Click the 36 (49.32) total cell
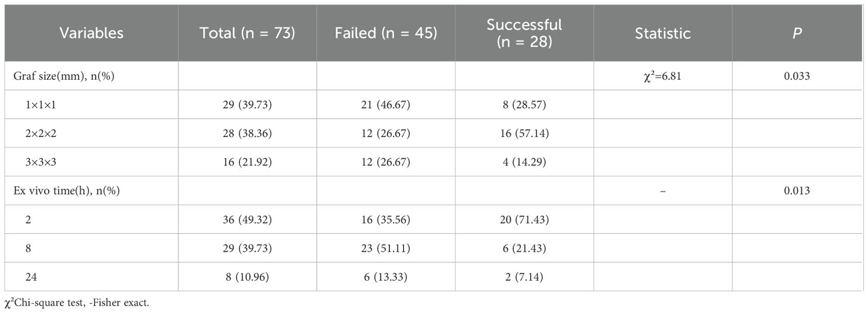 click(x=247, y=220)
